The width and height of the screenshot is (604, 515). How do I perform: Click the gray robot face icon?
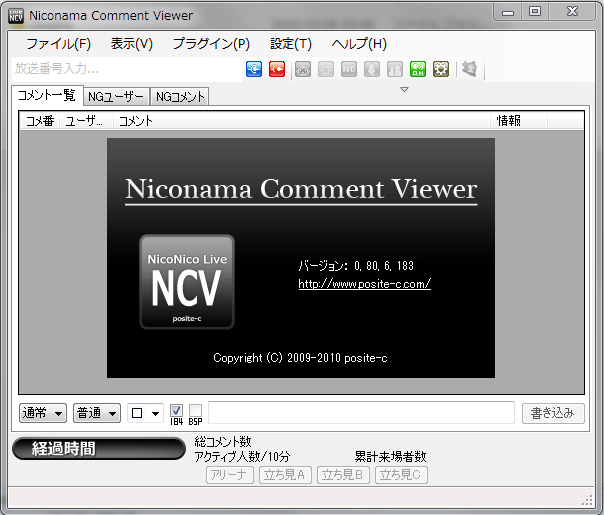click(303, 69)
